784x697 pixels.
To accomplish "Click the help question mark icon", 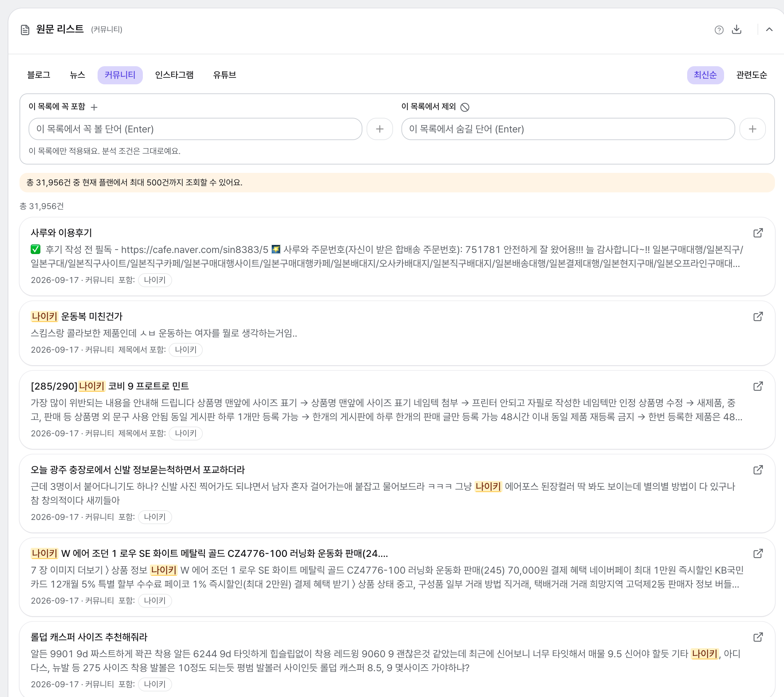I will point(719,30).
